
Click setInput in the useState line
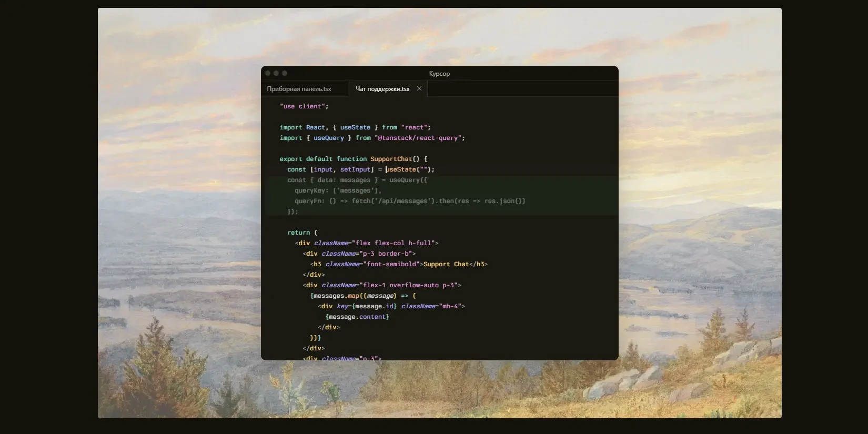coord(355,169)
